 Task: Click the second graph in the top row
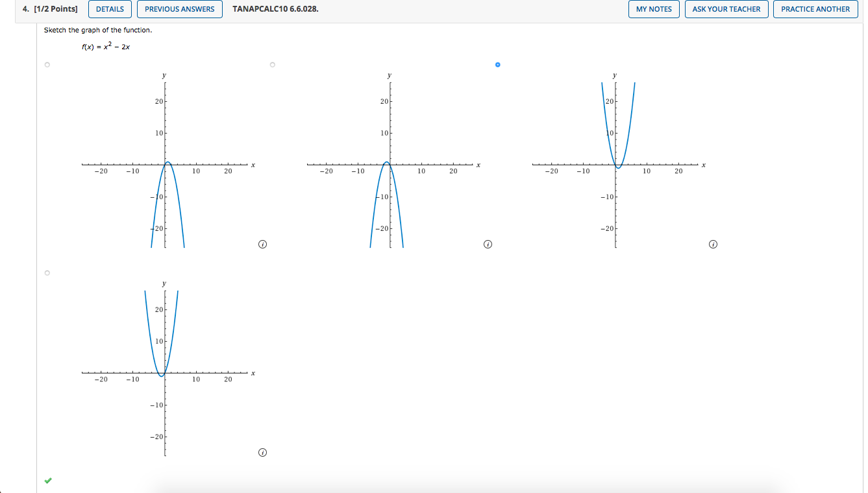[x=393, y=160]
